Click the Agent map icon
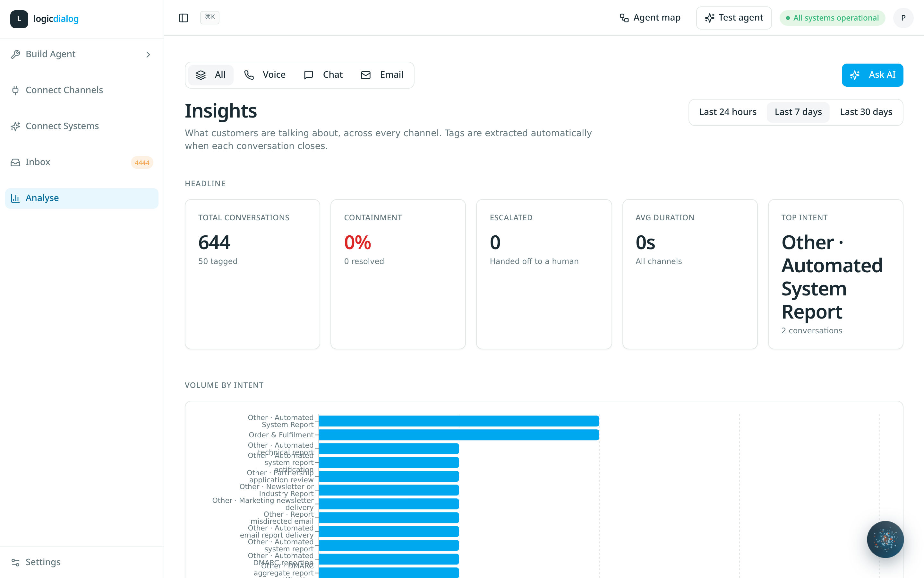The height and width of the screenshot is (578, 924). pos(624,18)
